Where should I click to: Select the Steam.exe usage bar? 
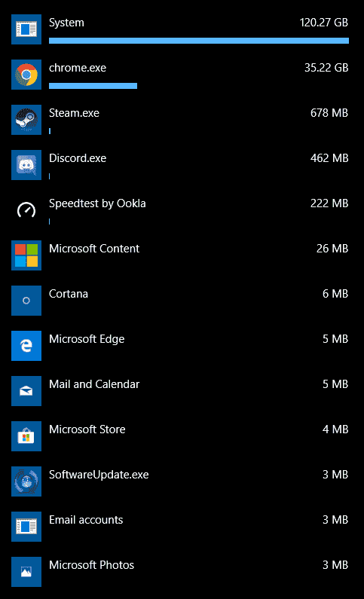pyautogui.click(x=50, y=131)
